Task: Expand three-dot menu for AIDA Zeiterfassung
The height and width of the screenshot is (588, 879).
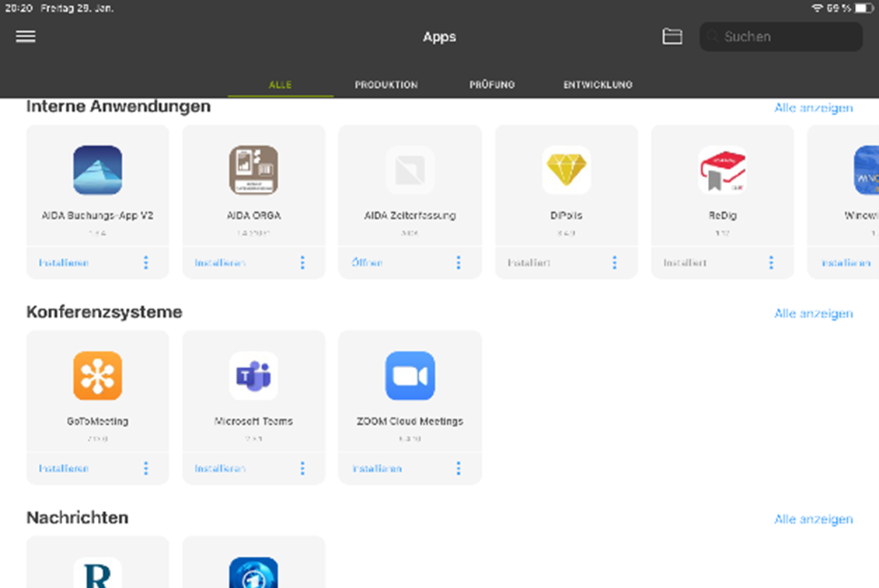Action: point(458,263)
